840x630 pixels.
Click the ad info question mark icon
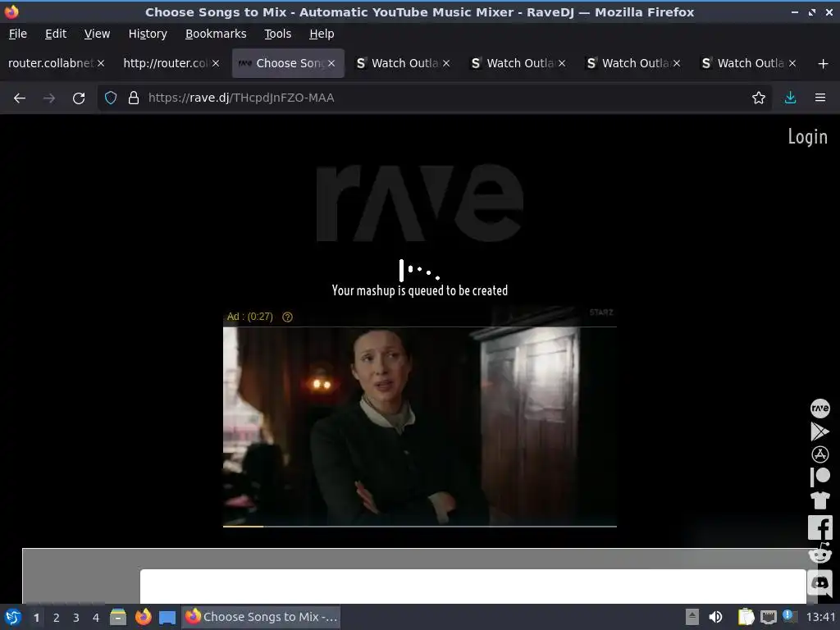287,317
